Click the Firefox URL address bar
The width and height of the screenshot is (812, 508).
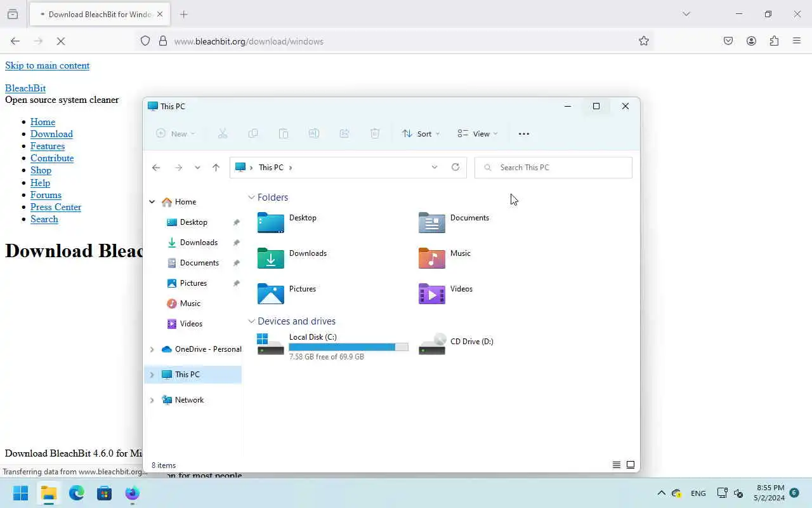click(393, 41)
